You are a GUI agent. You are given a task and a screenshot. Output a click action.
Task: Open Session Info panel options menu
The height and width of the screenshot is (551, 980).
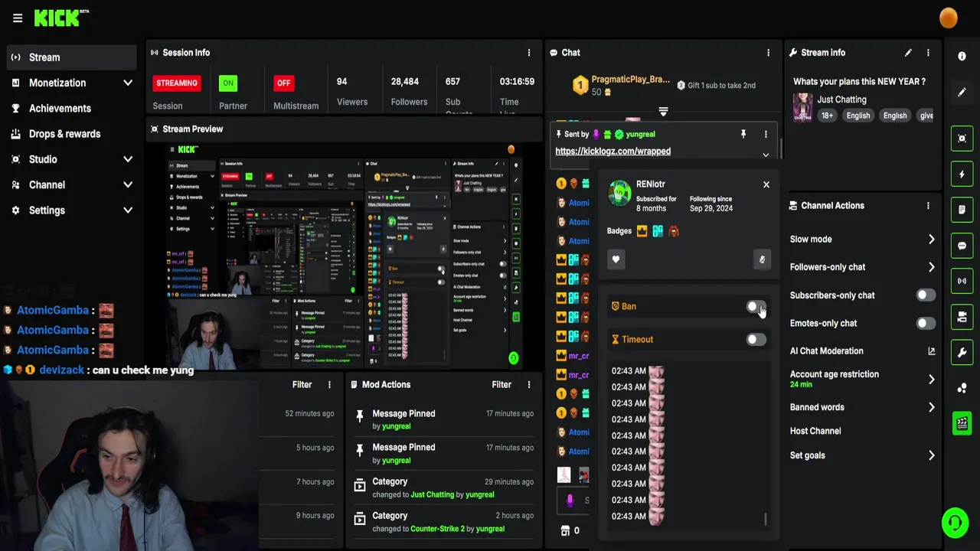coord(528,53)
